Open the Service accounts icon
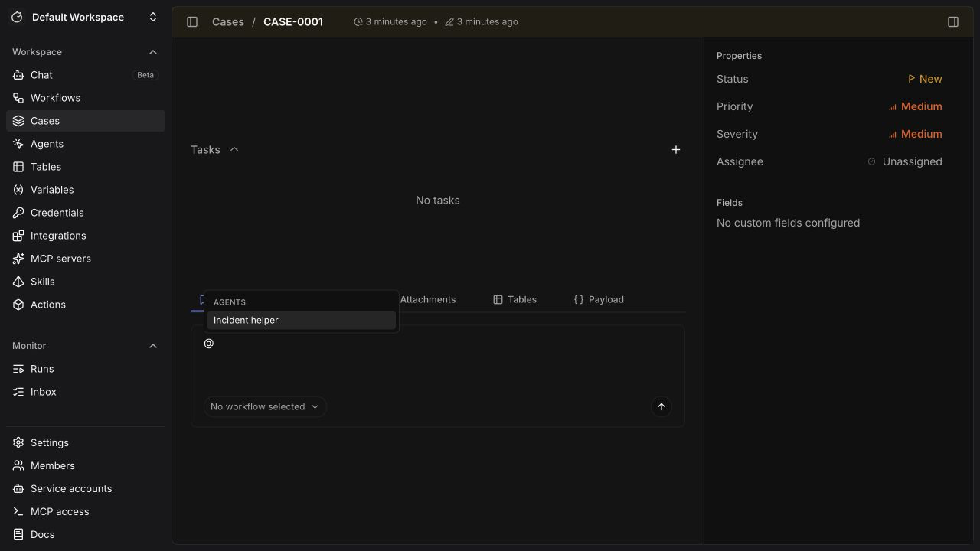Screen dimensions: 980x551 pos(18,488)
